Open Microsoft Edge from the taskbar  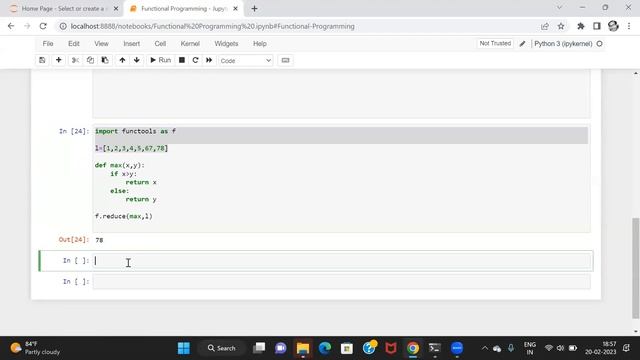[325, 348]
